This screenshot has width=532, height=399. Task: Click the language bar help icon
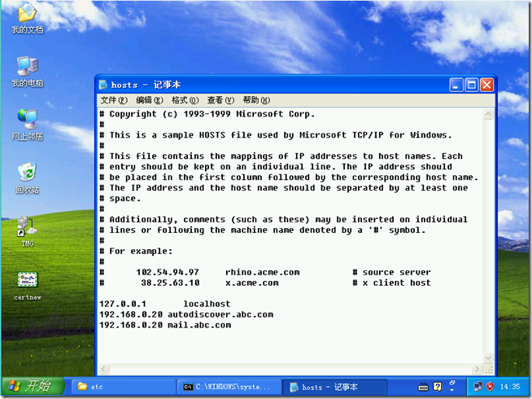click(x=438, y=387)
